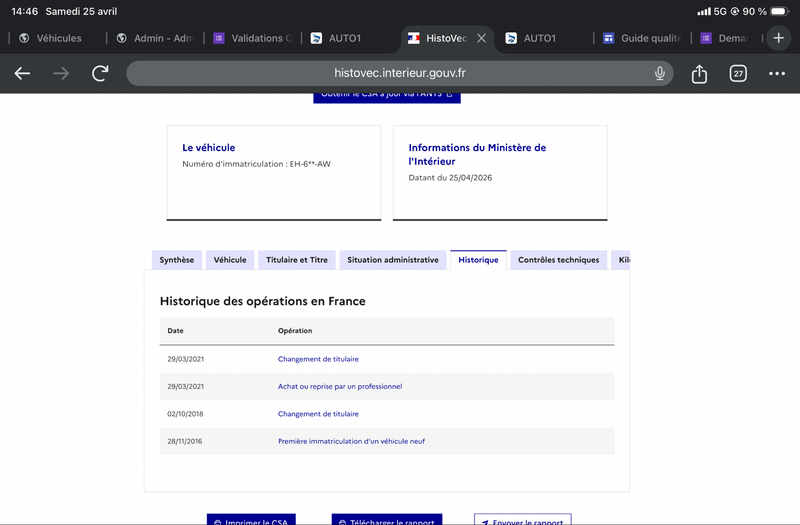Viewport: 800px width, 525px height.
Task: Open the tab switcher showing 27
Action: tap(738, 73)
